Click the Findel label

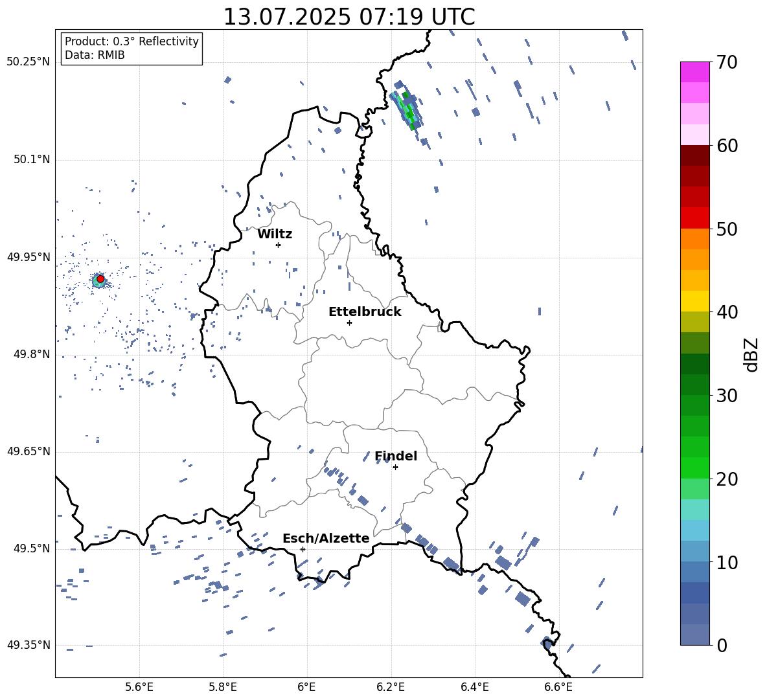pos(396,456)
